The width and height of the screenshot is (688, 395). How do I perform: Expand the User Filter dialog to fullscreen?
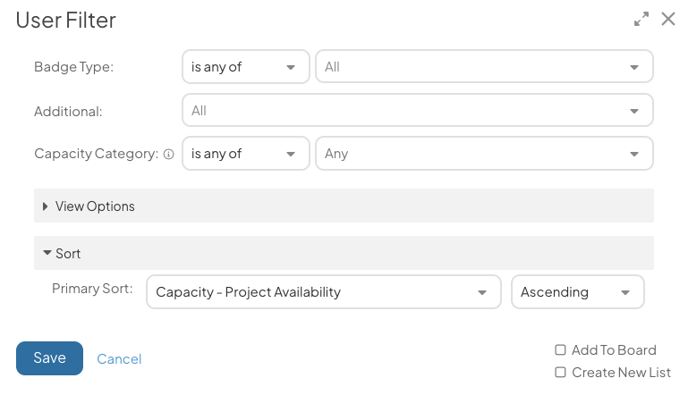(641, 19)
